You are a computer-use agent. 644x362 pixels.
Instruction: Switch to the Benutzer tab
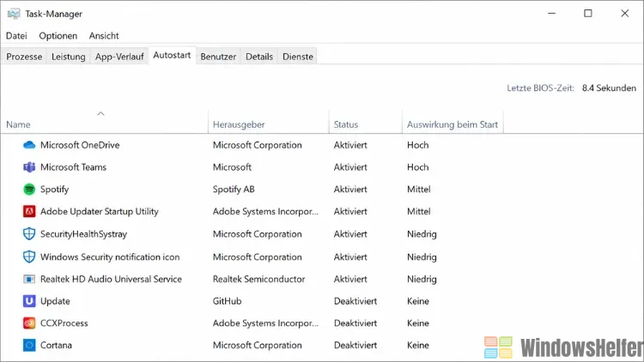pos(218,57)
